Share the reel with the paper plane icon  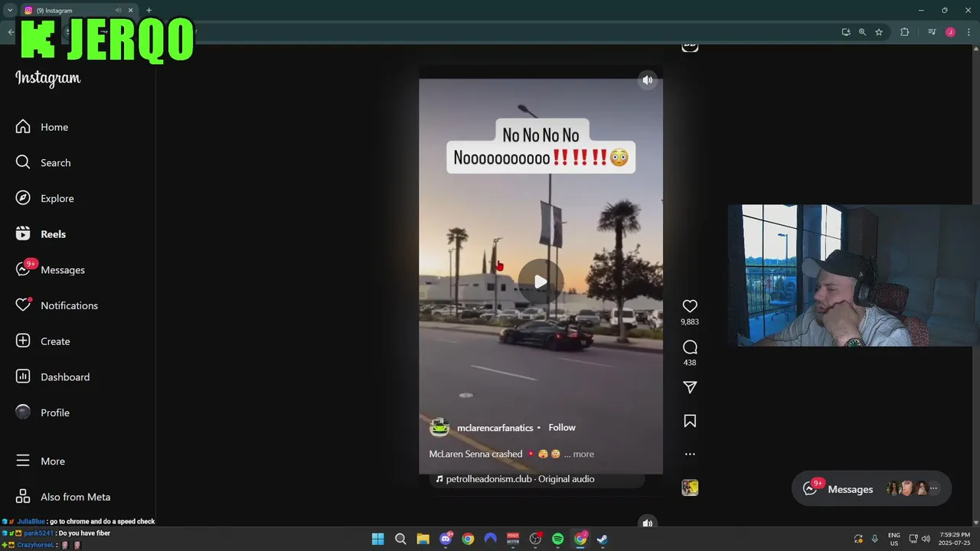click(x=690, y=387)
